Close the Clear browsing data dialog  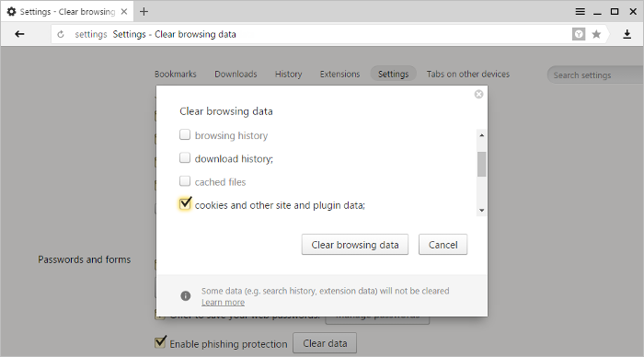click(478, 95)
